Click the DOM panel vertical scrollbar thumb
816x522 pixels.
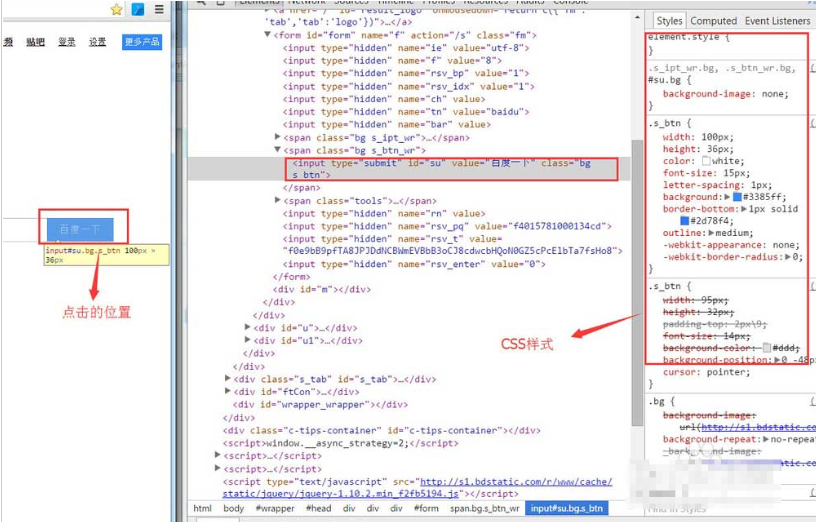click(638, 284)
